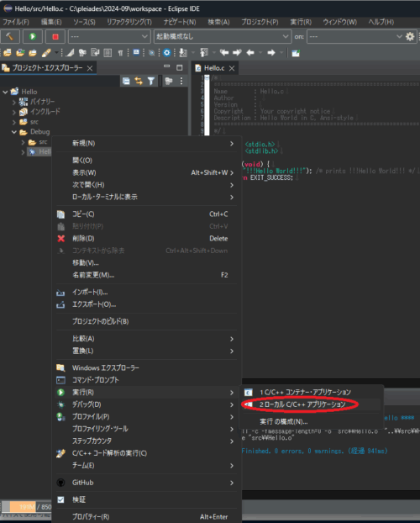Go forward using the right arrow toolbar icon
Image resolution: width=420 pixels, height=523 pixels.
click(271, 52)
